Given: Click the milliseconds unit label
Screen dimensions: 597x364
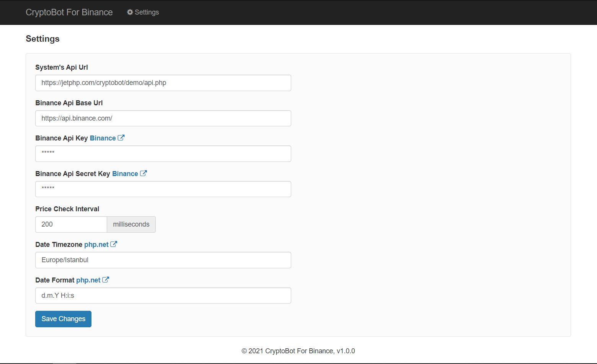Looking at the screenshot, I should pos(131,224).
